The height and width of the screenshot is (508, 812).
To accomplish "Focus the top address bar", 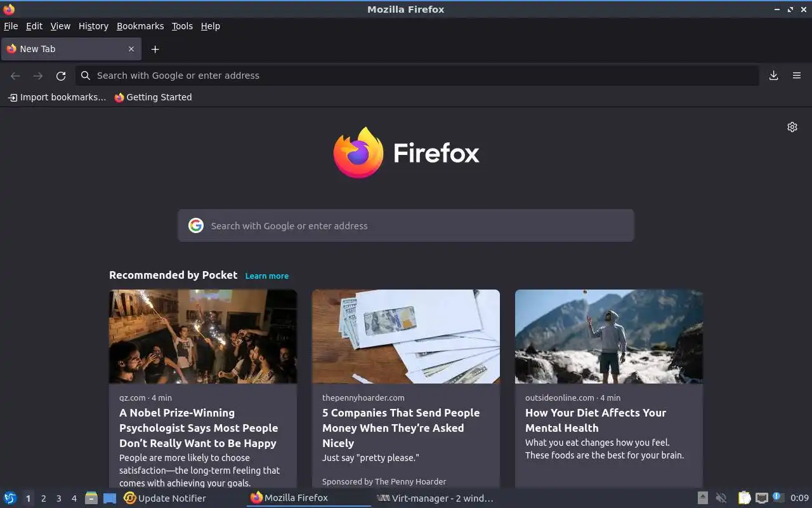I will [417, 76].
